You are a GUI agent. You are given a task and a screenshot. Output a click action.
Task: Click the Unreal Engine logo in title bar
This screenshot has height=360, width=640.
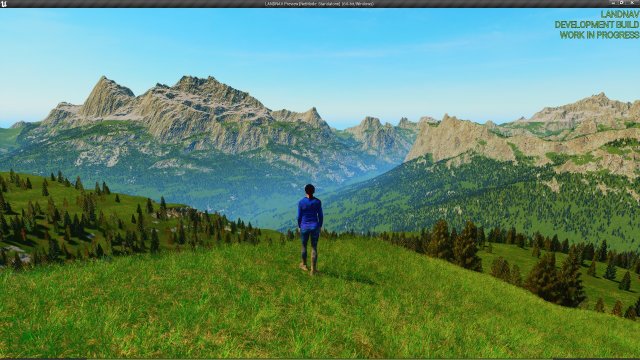click(x=4, y=4)
